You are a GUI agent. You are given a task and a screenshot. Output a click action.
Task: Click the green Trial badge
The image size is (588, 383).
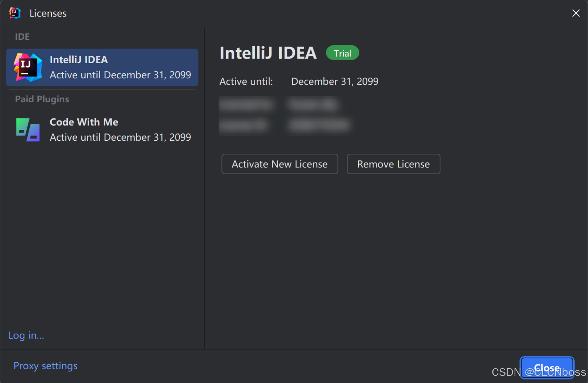click(x=342, y=53)
